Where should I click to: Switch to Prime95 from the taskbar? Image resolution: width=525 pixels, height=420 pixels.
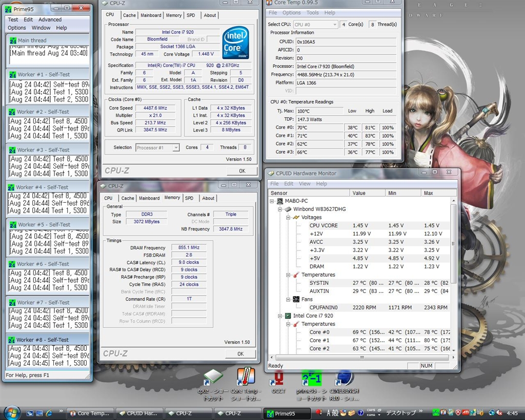[x=287, y=413]
